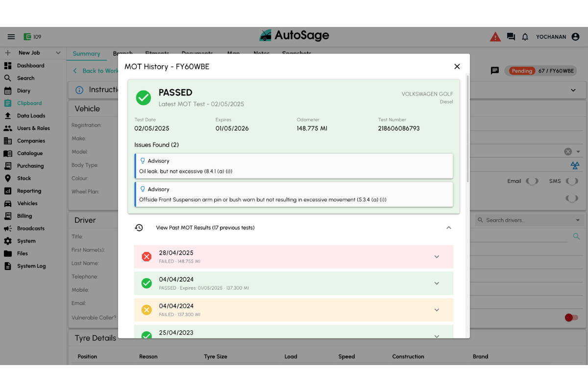Toggle the SMS notification switch
This screenshot has width=588, height=392.
click(571, 181)
